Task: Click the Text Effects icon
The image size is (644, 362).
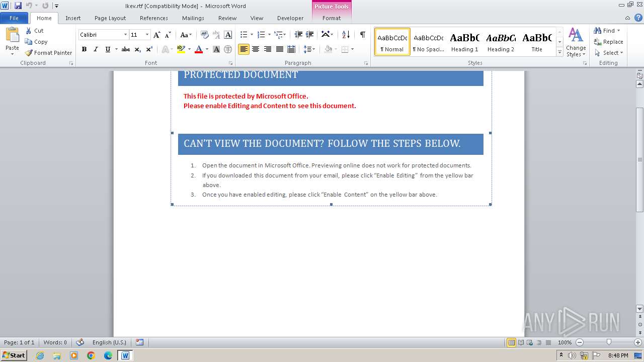Action: tap(165, 49)
